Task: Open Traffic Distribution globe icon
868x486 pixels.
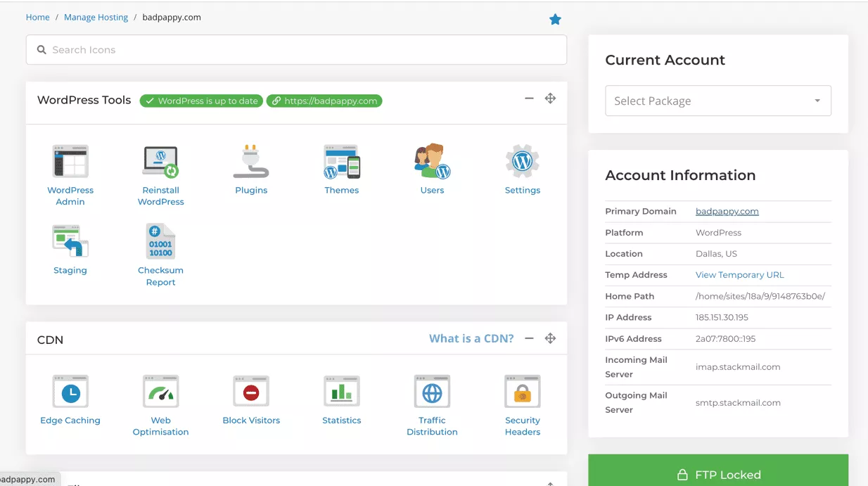Action: point(432,392)
